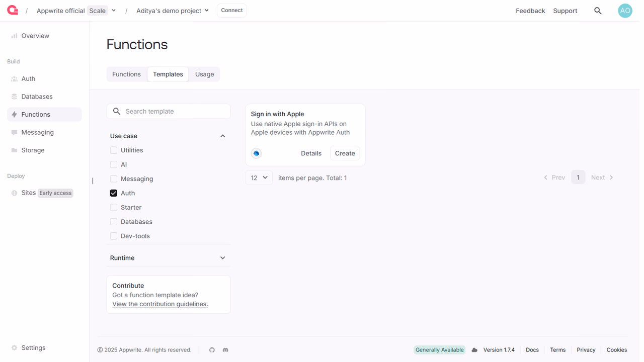Check the AI use case checkbox
The image size is (644, 362).
click(x=114, y=164)
